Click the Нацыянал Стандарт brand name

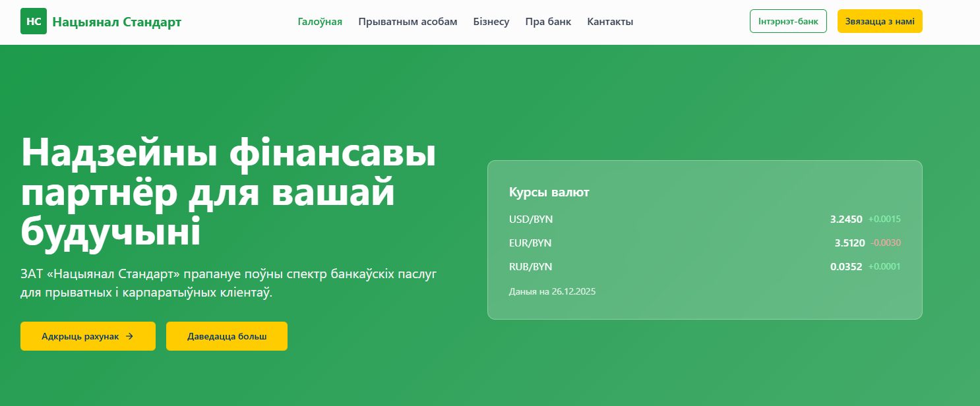tap(117, 22)
